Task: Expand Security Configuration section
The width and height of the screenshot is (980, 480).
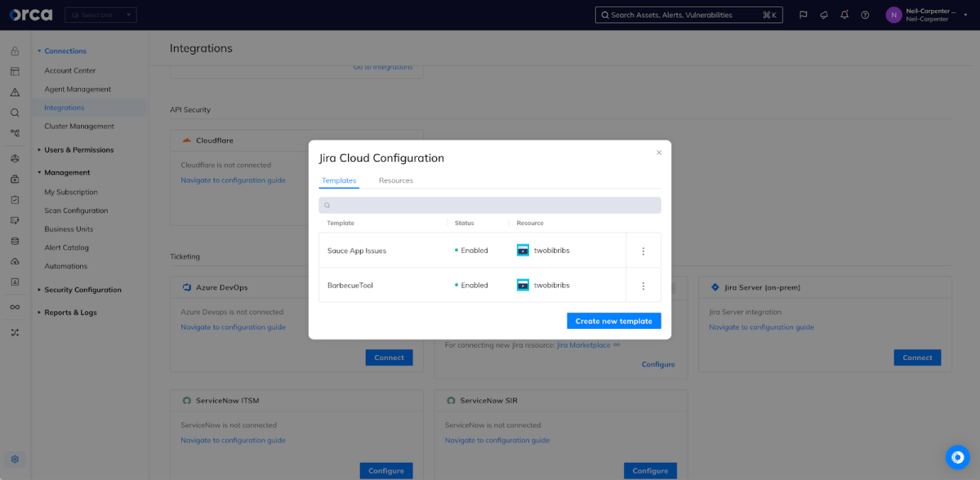Action: pyautogui.click(x=82, y=290)
